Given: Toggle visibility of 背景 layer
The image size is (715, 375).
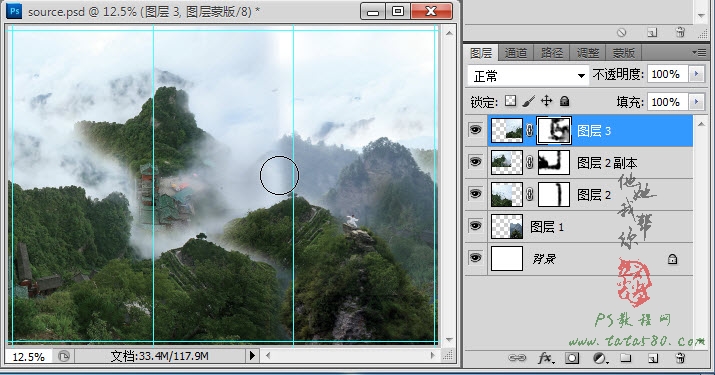Looking at the screenshot, I should pyautogui.click(x=475, y=258).
